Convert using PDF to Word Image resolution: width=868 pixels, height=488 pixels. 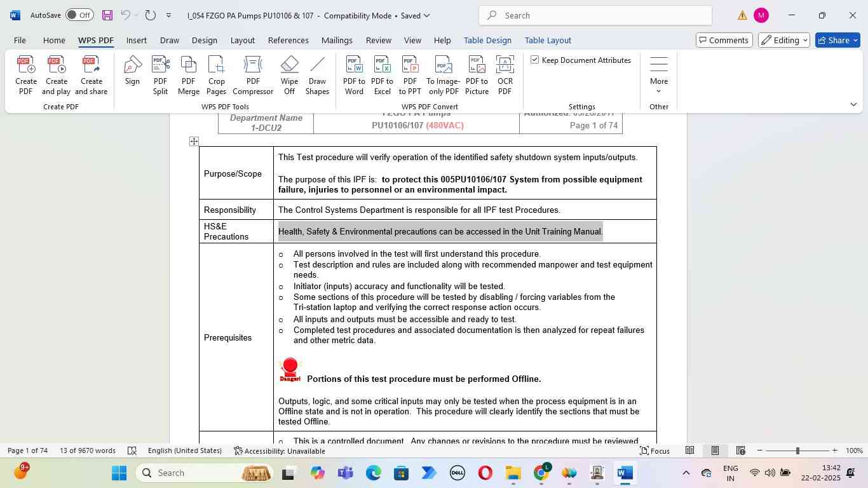354,75
